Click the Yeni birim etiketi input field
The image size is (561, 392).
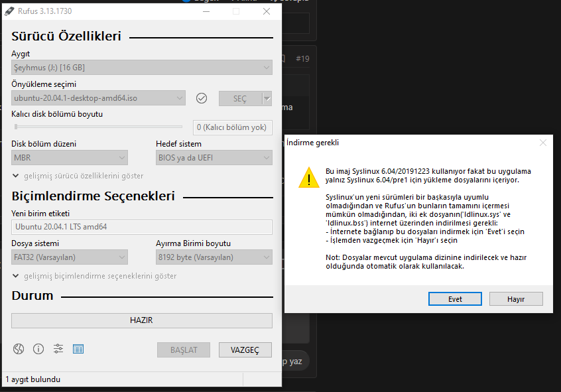click(x=142, y=227)
